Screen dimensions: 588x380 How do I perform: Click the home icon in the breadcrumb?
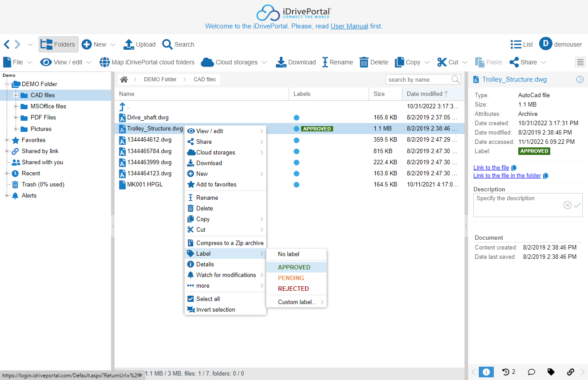pos(124,79)
